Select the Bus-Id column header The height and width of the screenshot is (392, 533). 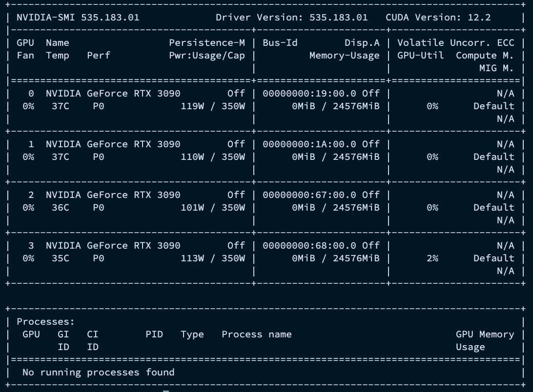(280, 43)
